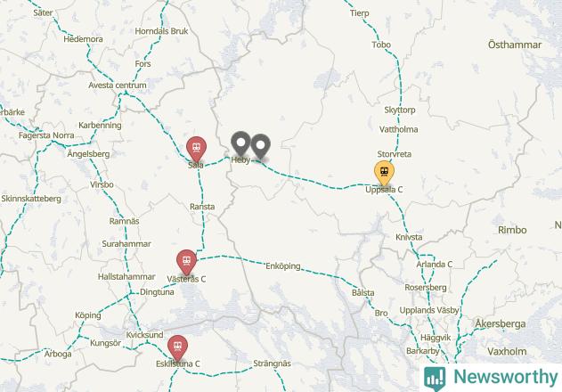This screenshot has width=562, height=392.
Task: Click the red train marker at Västerås C
Action: tap(186, 262)
